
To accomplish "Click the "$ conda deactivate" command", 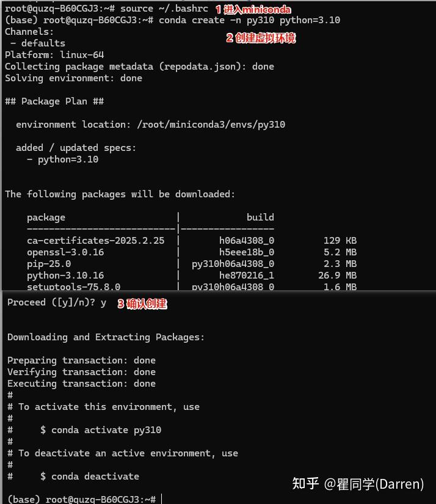I will click(x=90, y=477).
